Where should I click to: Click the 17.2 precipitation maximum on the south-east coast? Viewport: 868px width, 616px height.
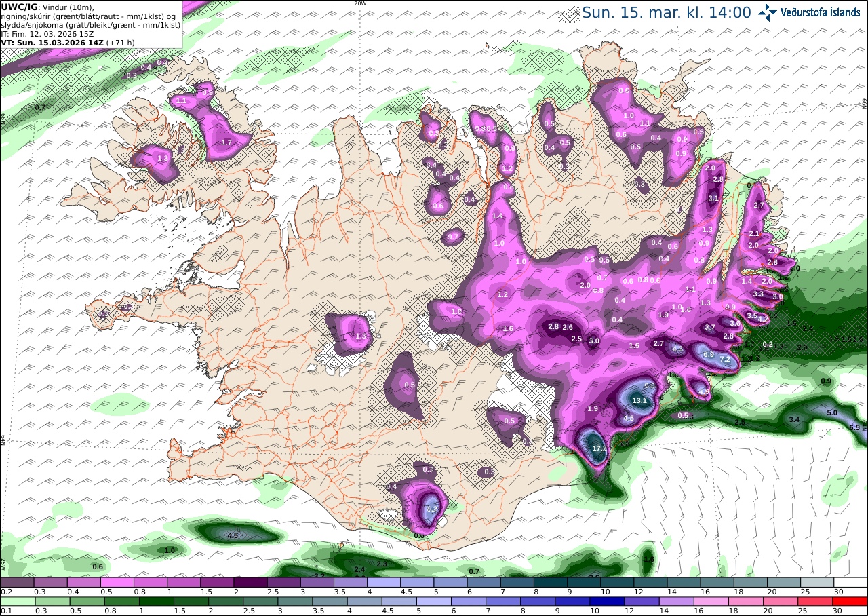pyautogui.click(x=599, y=449)
